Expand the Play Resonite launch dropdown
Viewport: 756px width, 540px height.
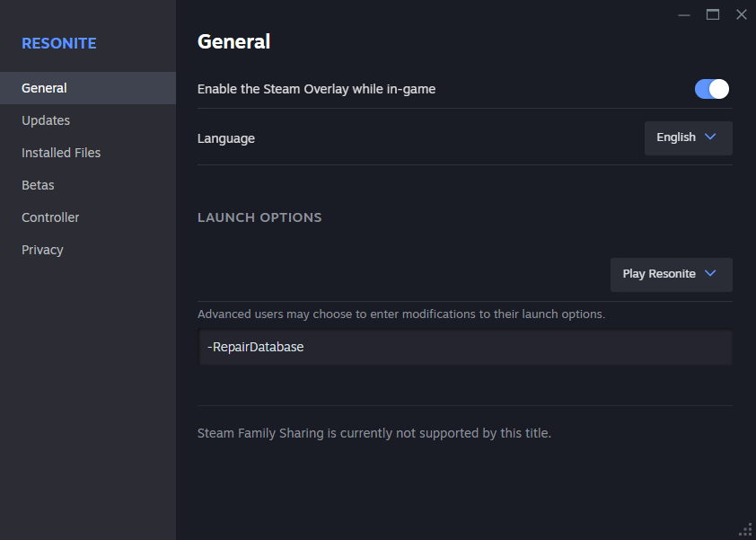[x=671, y=274]
